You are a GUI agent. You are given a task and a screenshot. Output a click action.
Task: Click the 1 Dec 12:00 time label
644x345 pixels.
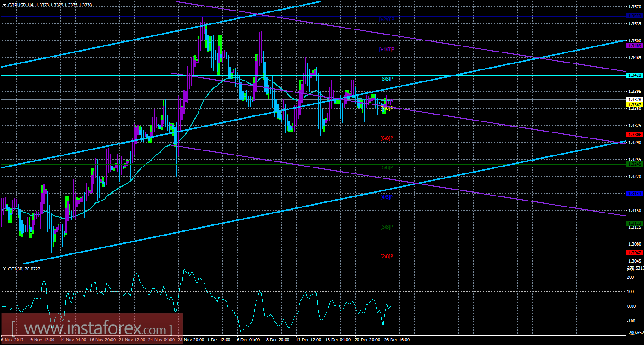point(219,340)
